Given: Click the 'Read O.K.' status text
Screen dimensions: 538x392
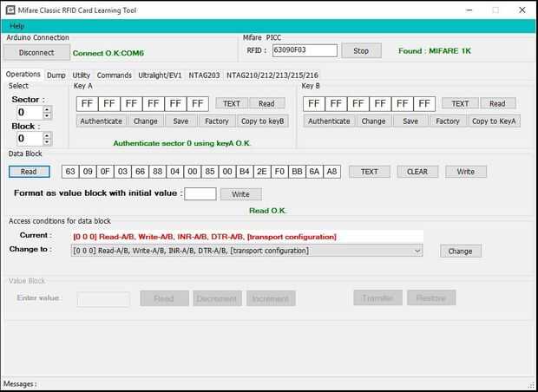Looking at the screenshot, I should click(268, 211).
